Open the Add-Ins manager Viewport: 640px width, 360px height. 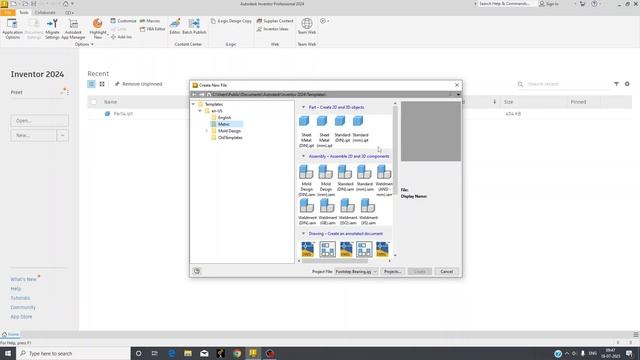pos(121,37)
